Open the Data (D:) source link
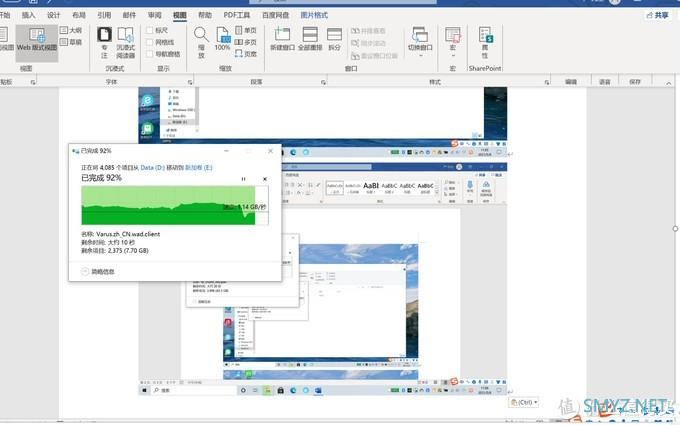 coord(153,167)
